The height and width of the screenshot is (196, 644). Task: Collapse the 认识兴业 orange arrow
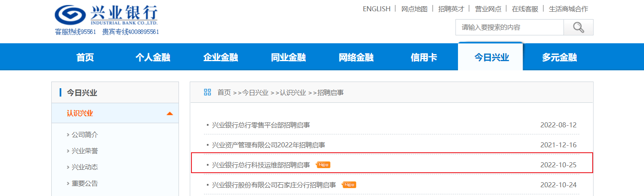pyautogui.click(x=169, y=113)
